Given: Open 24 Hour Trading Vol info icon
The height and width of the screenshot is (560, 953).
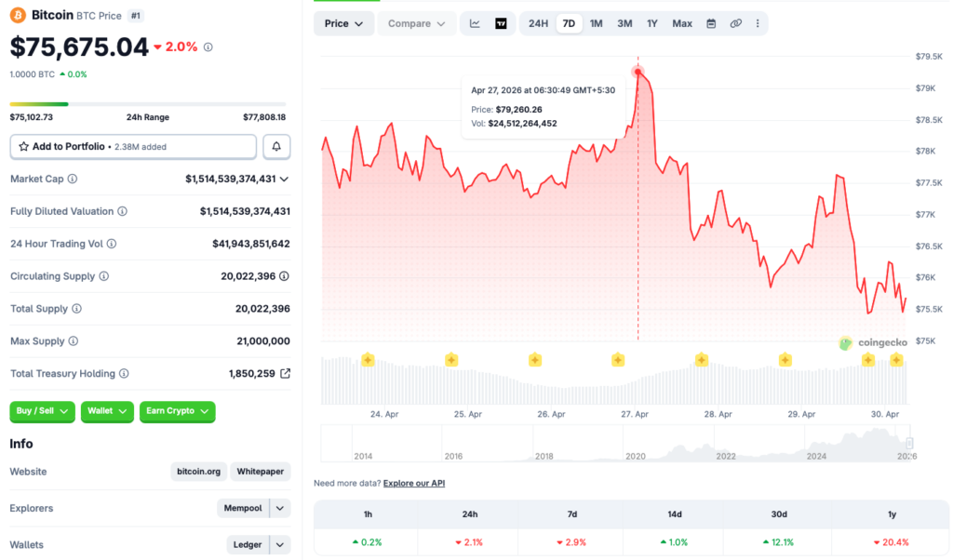Looking at the screenshot, I should click(x=112, y=244).
